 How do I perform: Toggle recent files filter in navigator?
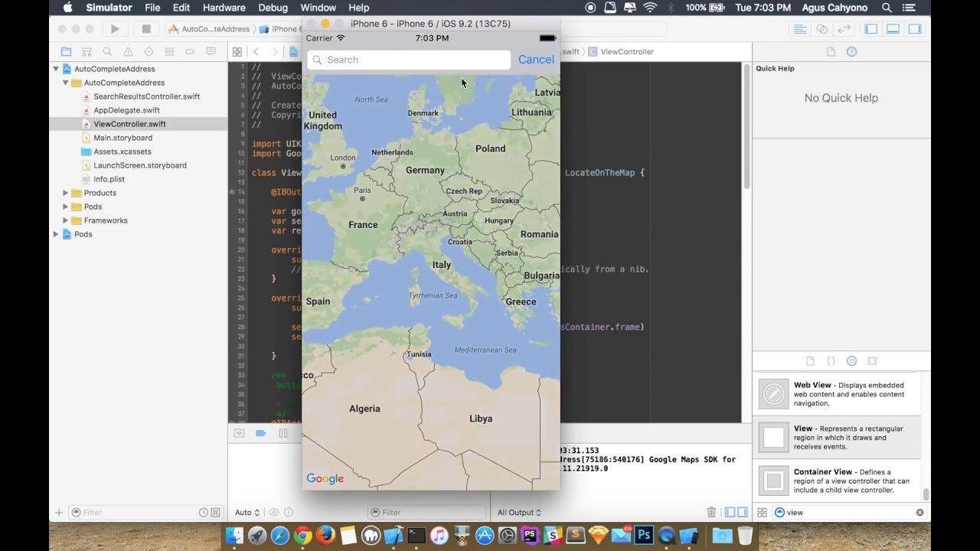click(x=204, y=513)
